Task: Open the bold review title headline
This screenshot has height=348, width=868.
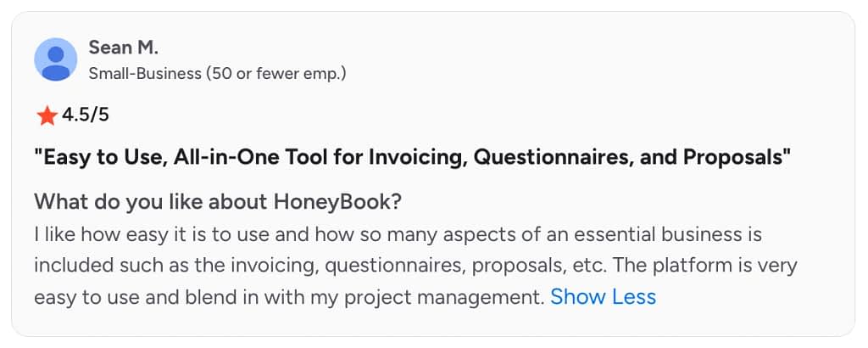Action: pos(412,158)
